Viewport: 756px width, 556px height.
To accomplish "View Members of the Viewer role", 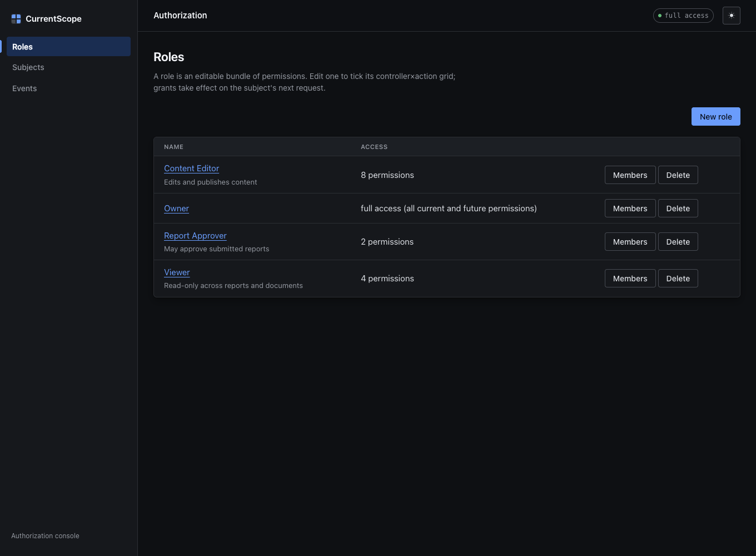I will coord(630,279).
